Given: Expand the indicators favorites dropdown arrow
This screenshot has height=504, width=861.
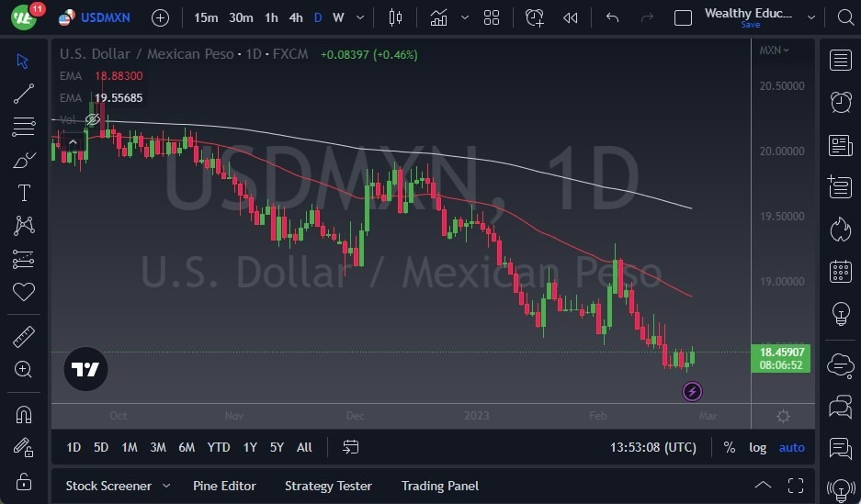Looking at the screenshot, I should coord(465,18).
